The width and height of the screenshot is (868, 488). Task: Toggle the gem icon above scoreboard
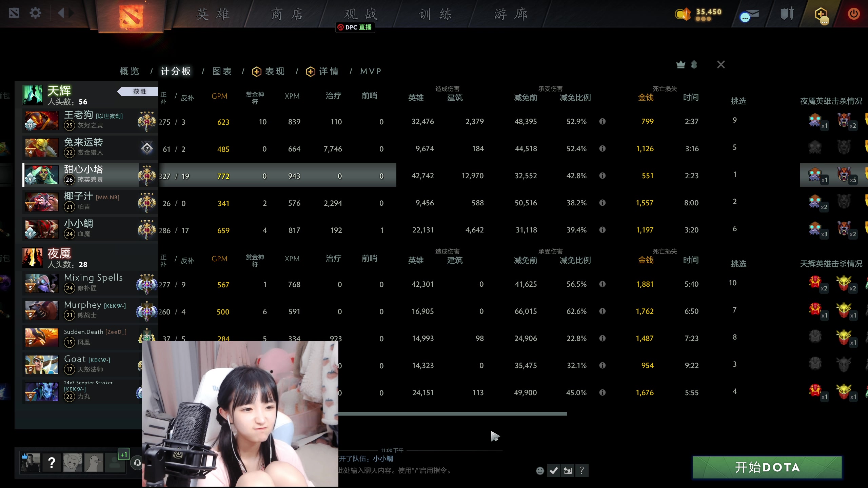point(693,64)
